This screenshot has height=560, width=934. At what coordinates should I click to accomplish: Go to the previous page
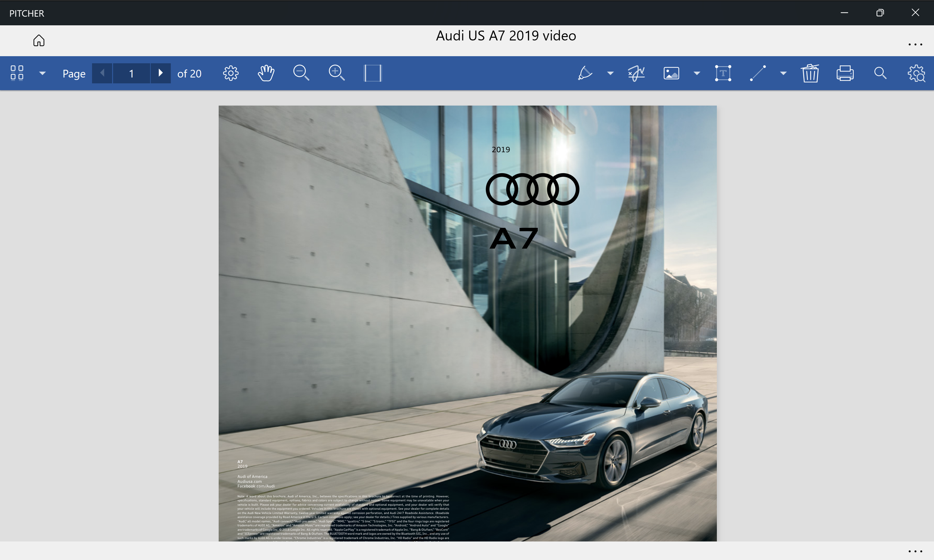tap(102, 73)
